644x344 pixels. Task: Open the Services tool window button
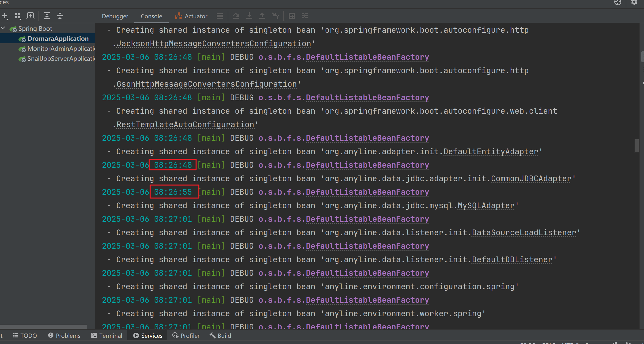[148, 335]
